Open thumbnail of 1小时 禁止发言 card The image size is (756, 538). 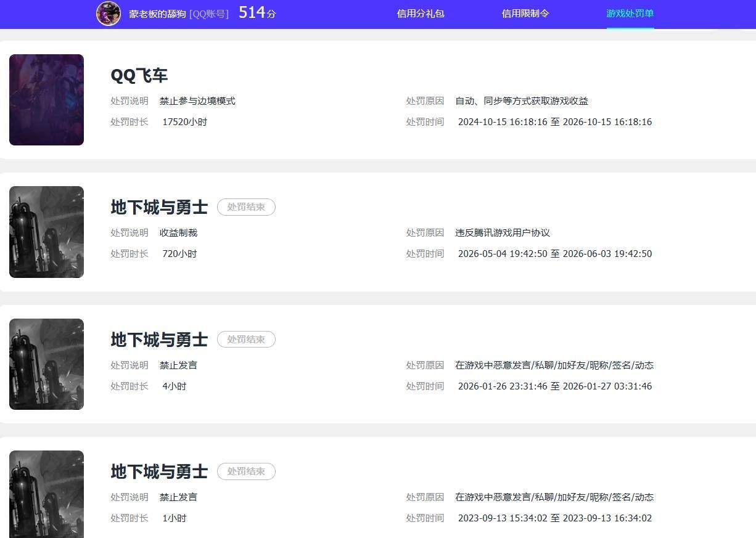coord(46,494)
